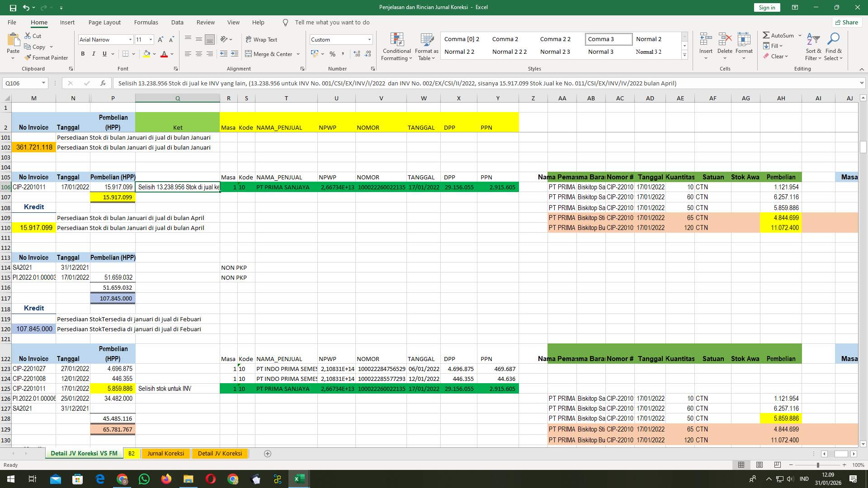Image resolution: width=868 pixels, height=488 pixels.
Task: Open Sort & Filter
Action: [813, 46]
